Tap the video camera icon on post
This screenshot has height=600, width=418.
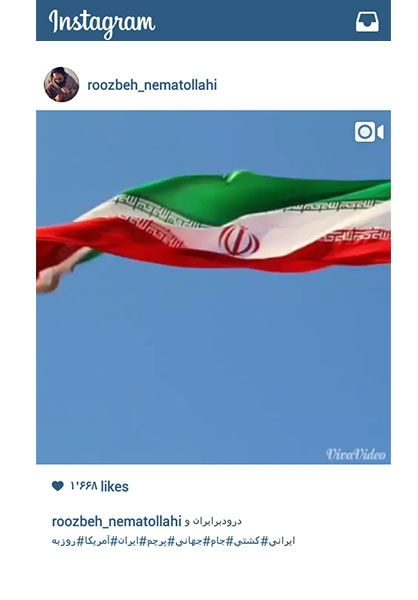pyautogui.click(x=369, y=132)
